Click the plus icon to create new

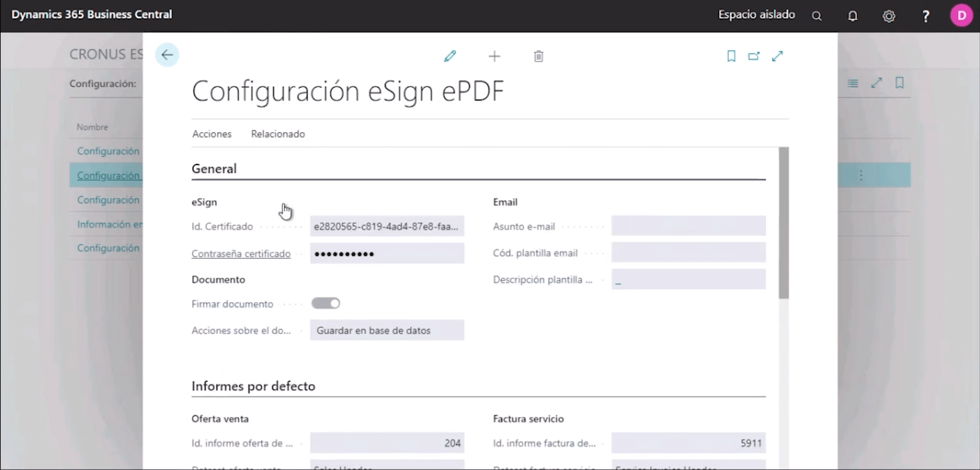(494, 56)
